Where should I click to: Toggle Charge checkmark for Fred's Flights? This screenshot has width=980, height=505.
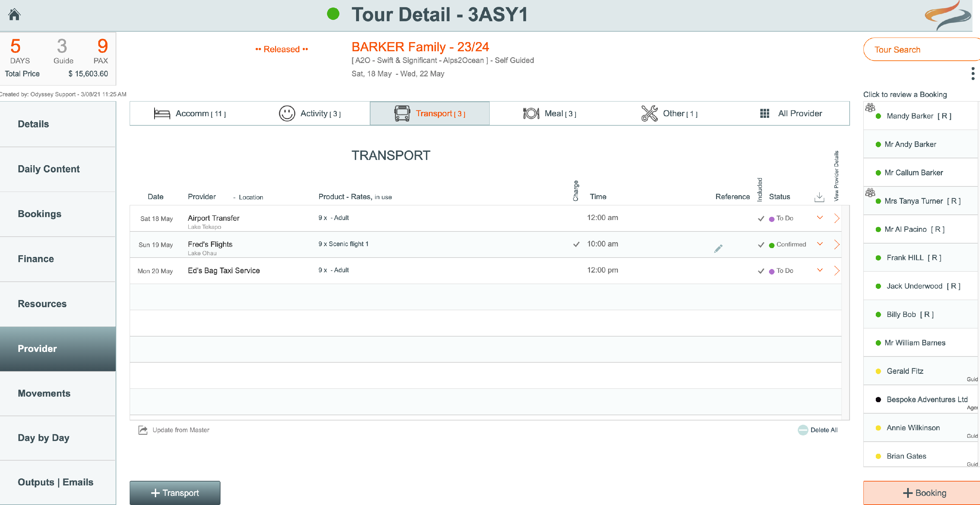coord(576,244)
